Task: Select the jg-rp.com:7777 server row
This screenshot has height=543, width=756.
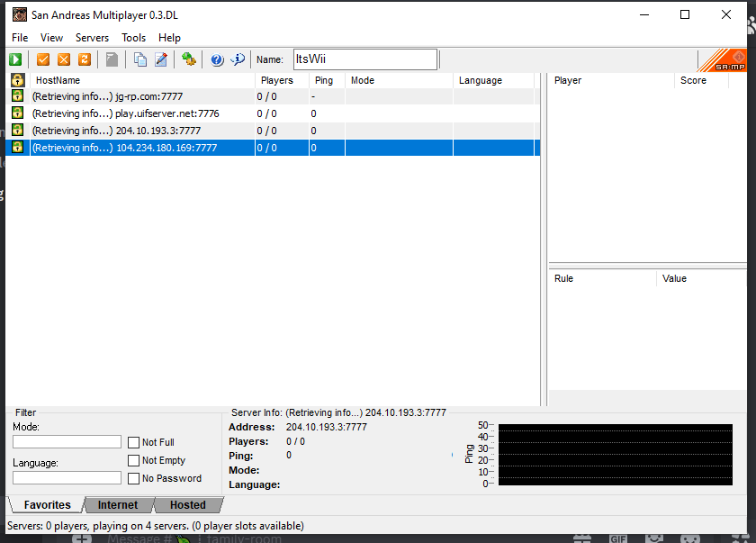Action: coord(273,96)
